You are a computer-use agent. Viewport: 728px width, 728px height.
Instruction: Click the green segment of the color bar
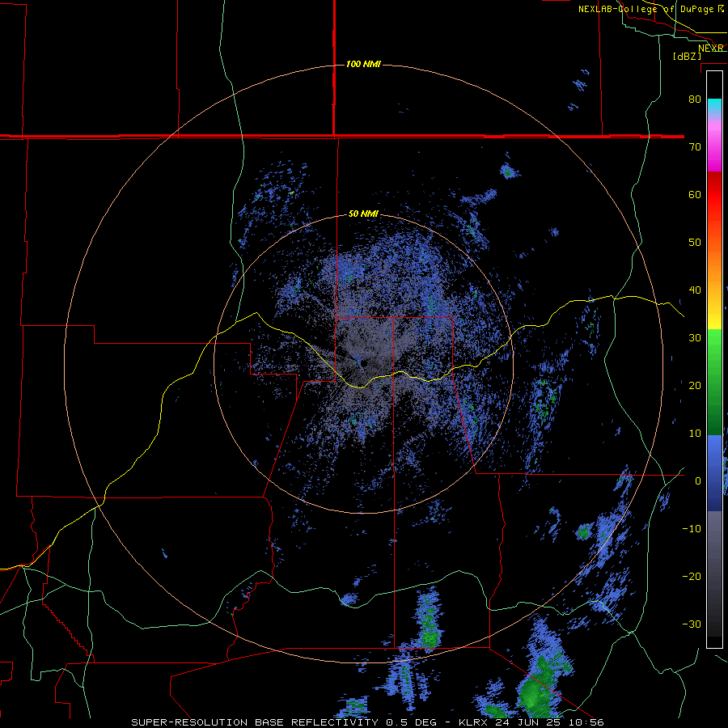point(714,382)
